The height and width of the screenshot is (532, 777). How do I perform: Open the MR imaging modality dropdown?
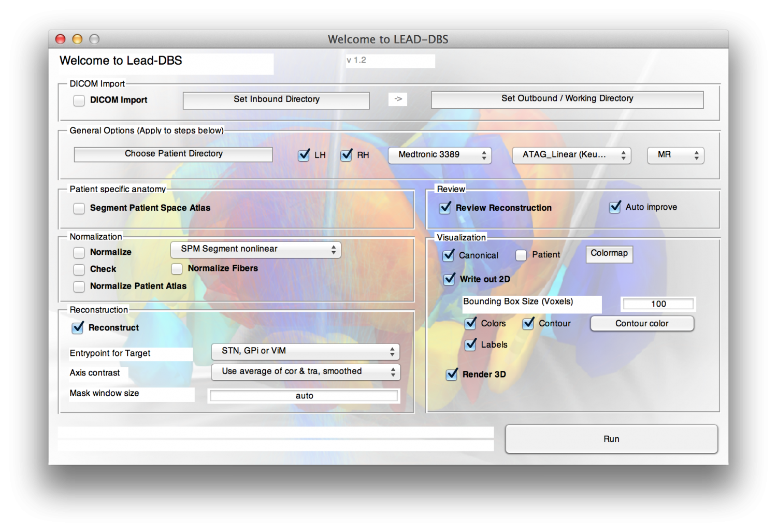675,155
